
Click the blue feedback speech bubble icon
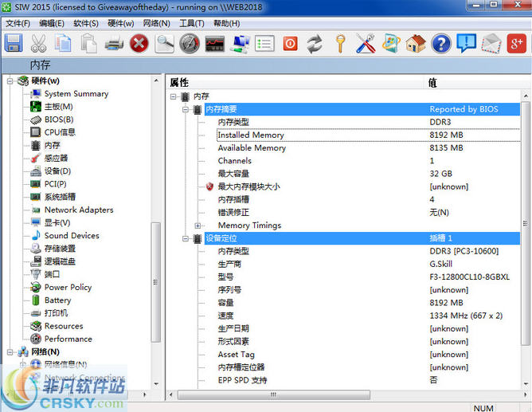(x=466, y=43)
